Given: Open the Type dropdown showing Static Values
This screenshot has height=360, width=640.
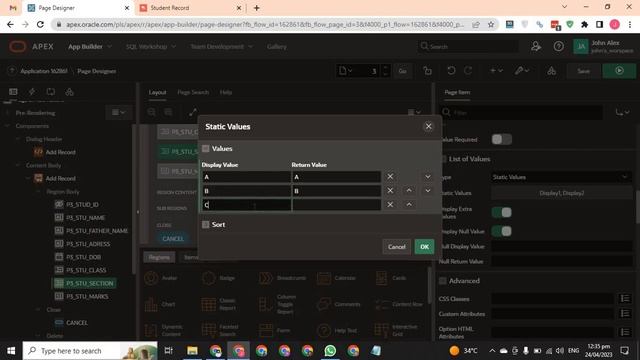Looking at the screenshot, I should [x=561, y=177].
